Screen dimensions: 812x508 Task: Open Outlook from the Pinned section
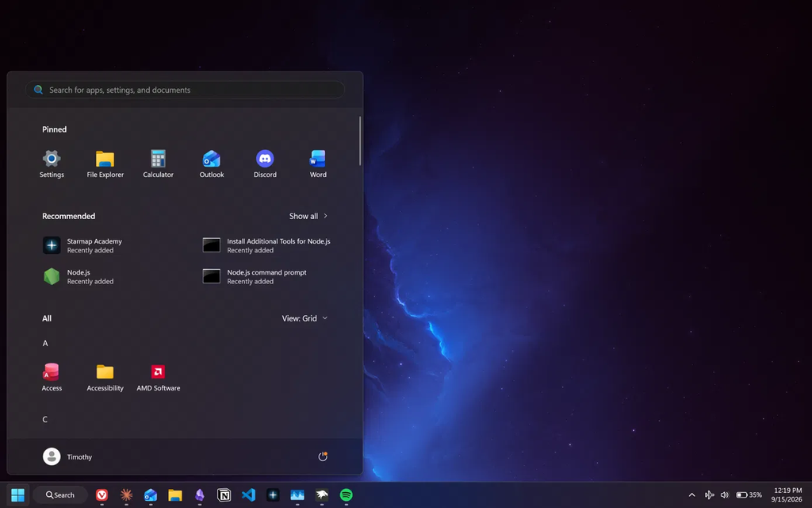(x=212, y=164)
